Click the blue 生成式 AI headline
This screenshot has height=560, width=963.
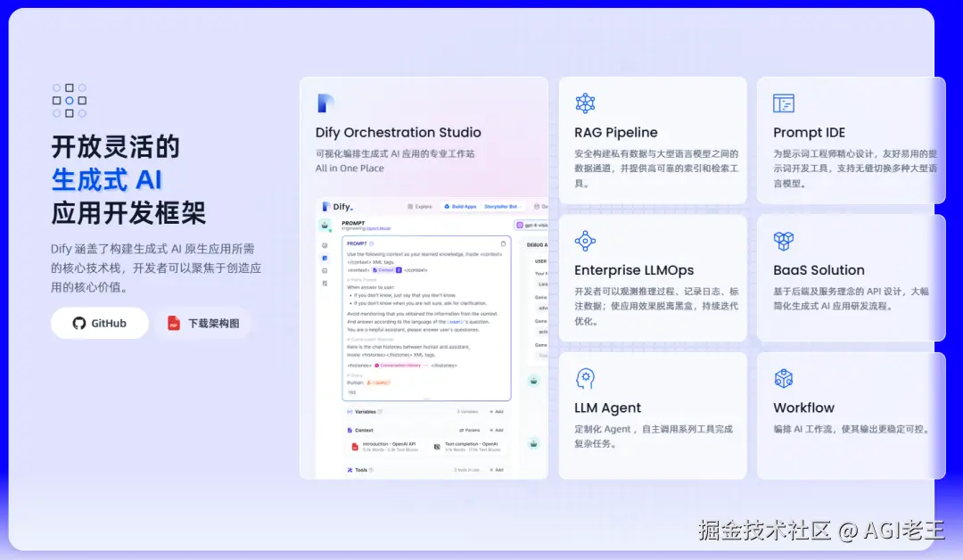point(106,180)
